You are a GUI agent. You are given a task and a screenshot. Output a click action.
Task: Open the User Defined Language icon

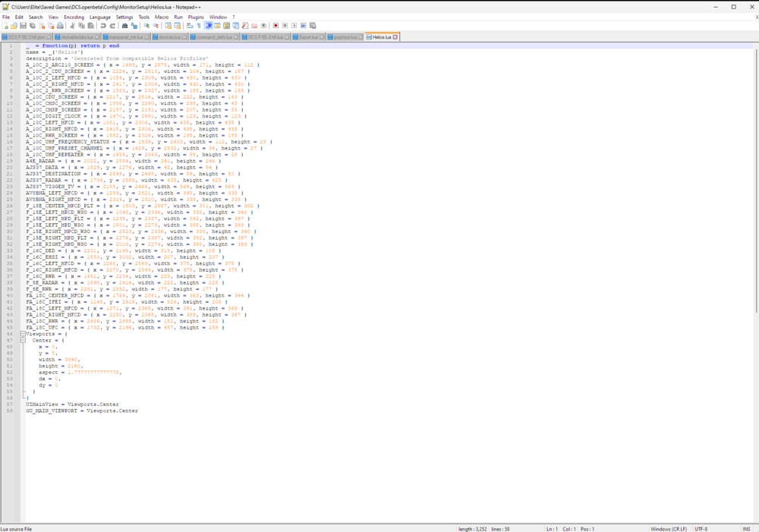coord(217,26)
